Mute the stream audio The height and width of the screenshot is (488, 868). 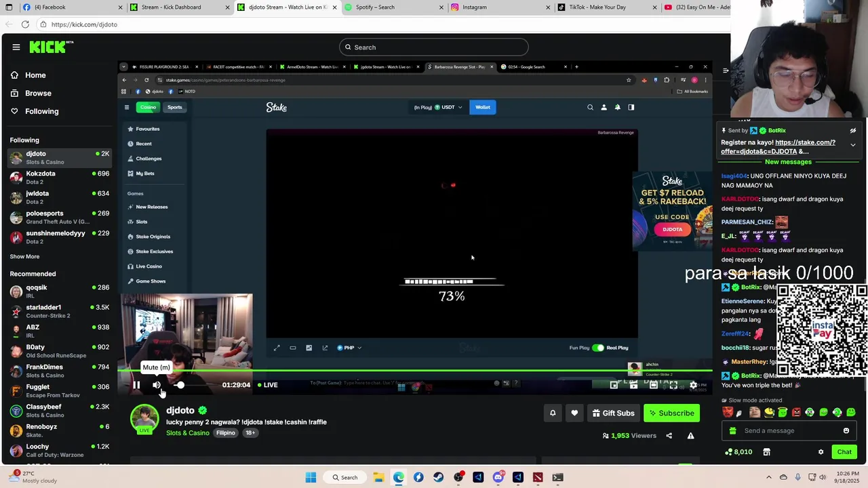pos(157,385)
